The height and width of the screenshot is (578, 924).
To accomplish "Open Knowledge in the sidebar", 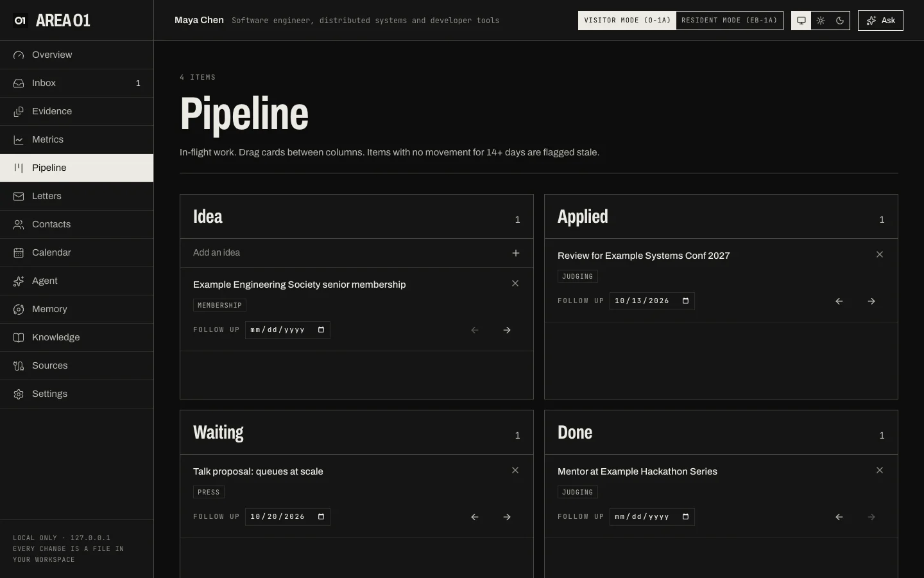I will 77,338.
